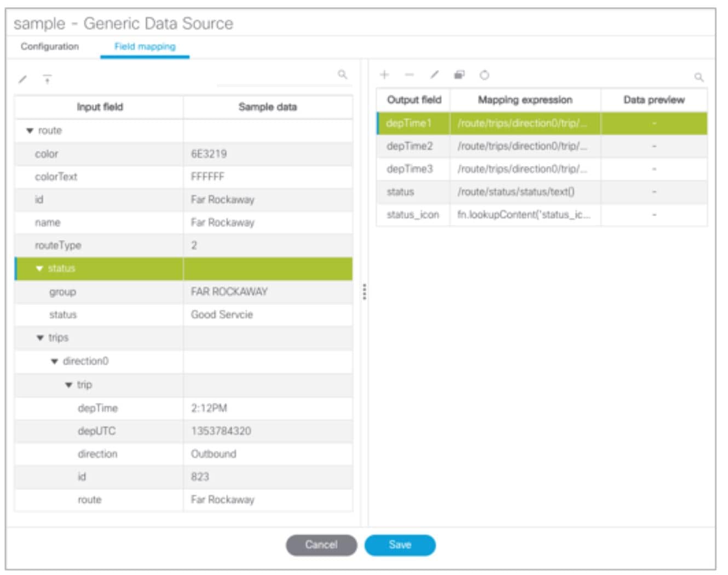Screen dimensions: 728x575
Task: Click the import sample data icon
Action: 48,79
